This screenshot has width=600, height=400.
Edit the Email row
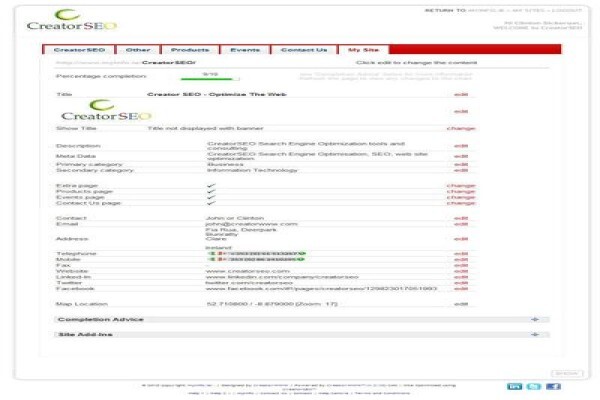coord(461,224)
